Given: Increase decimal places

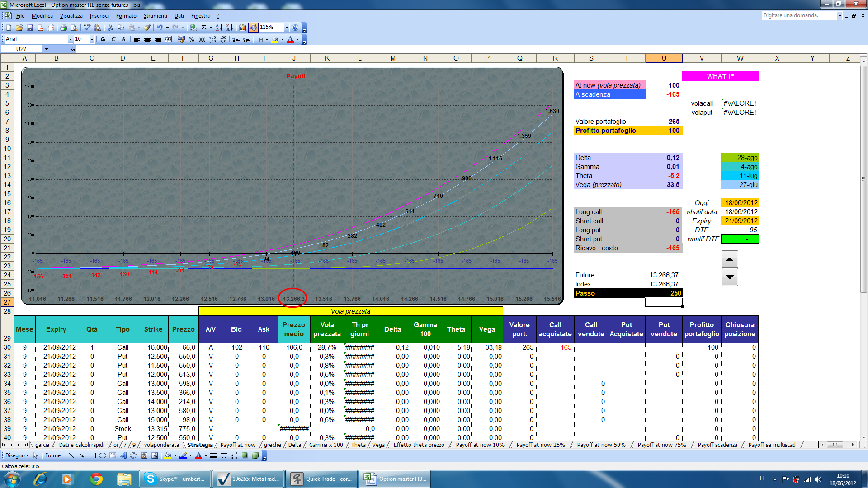Looking at the screenshot, I should pos(212,39).
